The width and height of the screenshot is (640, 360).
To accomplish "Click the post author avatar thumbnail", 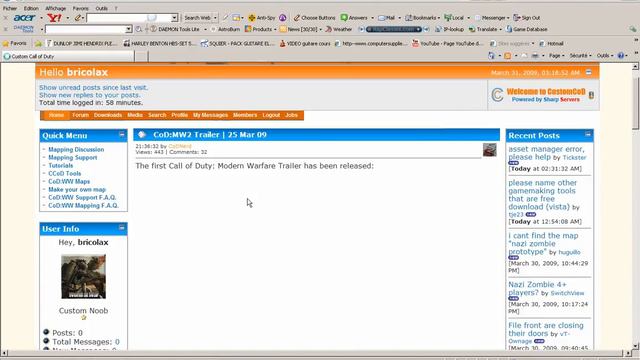I will 489,149.
